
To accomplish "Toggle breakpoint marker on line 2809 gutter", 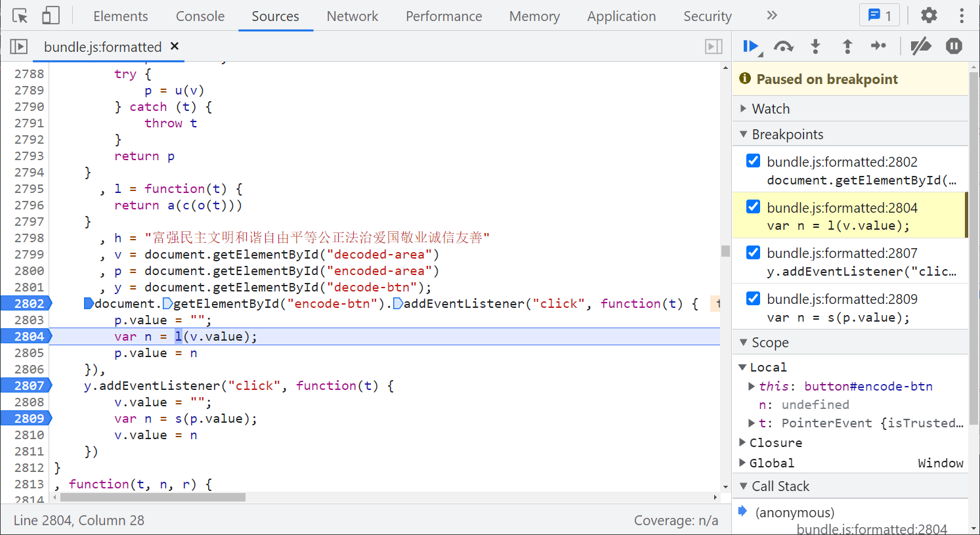I will (26, 418).
